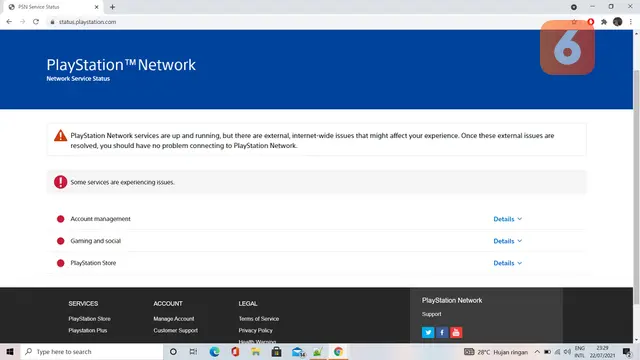This screenshot has height=360, width=640.
Task: Click the 'Gaming and social' service name
Action: (x=96, y=241)
